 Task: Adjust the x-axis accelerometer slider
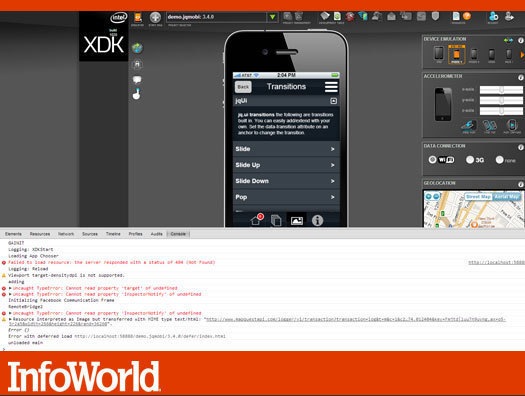(501, 90)
